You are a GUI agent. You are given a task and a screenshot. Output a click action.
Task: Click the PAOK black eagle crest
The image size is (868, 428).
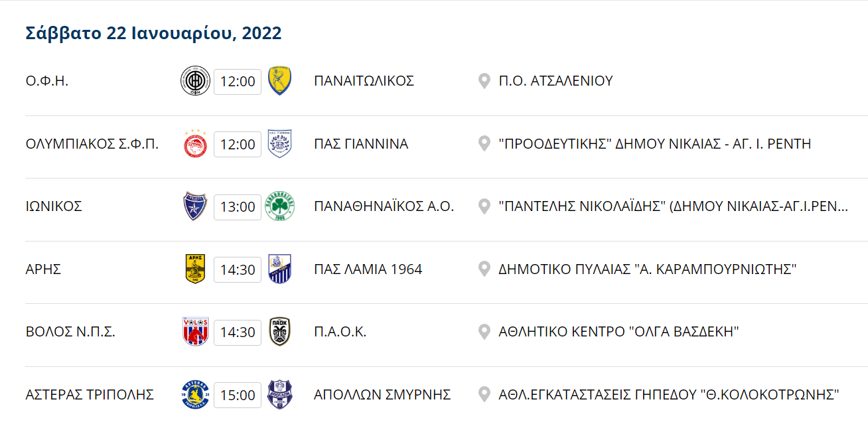coord(280,332)
